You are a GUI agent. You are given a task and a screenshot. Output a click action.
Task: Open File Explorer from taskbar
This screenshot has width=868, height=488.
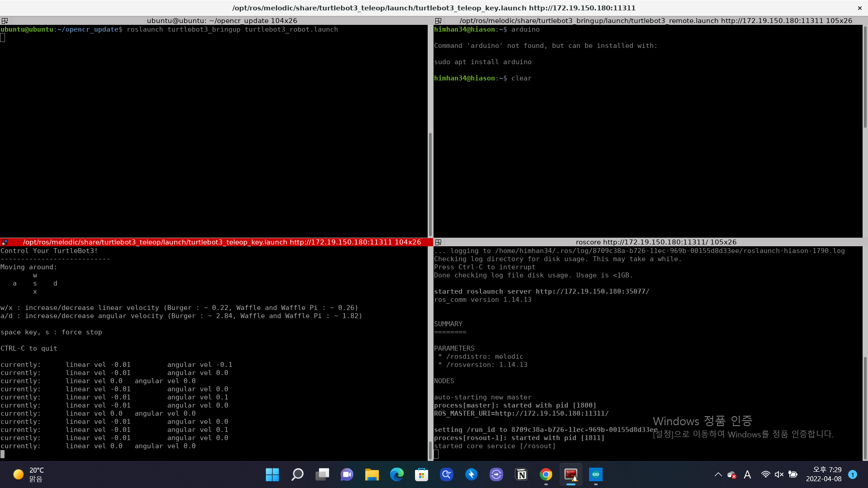(372, 474)
